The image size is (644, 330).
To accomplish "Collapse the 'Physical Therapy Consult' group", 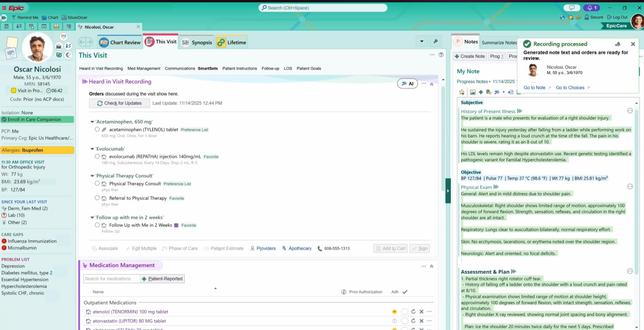I will pos(92,176).
